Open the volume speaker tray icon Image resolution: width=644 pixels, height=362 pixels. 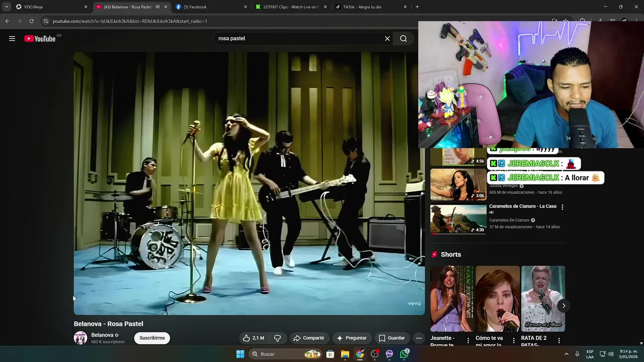[x=611, y=354]
